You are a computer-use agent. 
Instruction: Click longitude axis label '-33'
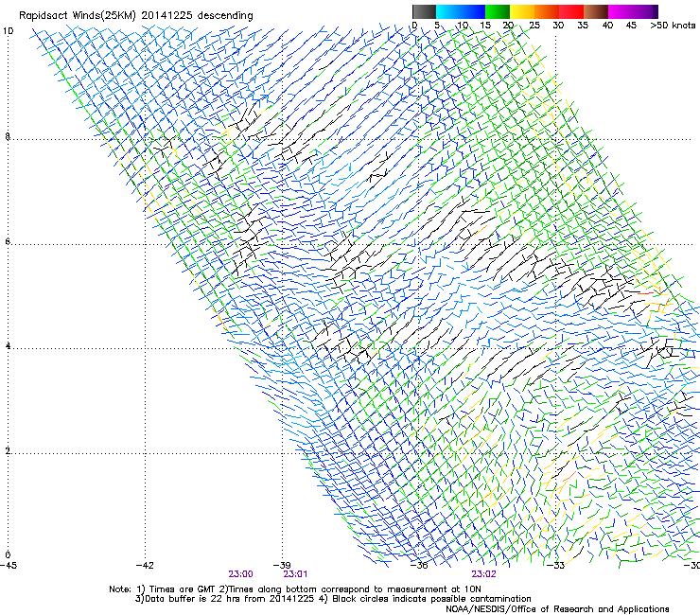point(556,566)
